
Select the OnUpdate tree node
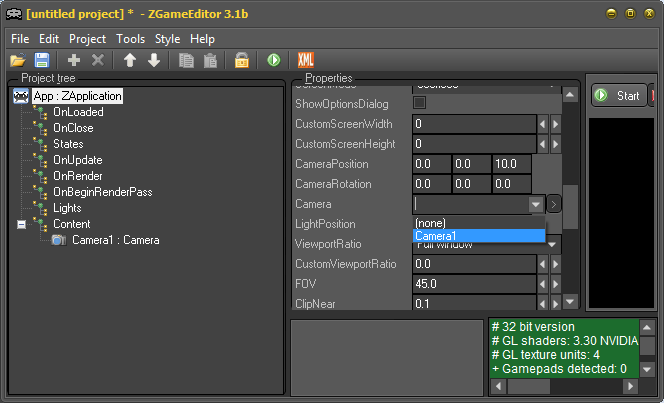click(x=77, y=160)
